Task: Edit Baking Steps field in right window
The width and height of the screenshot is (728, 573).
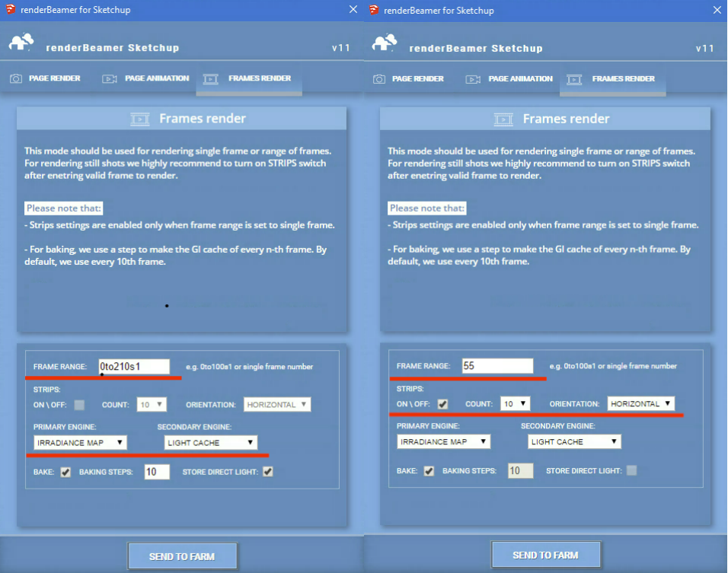Action: coord(520,471)
